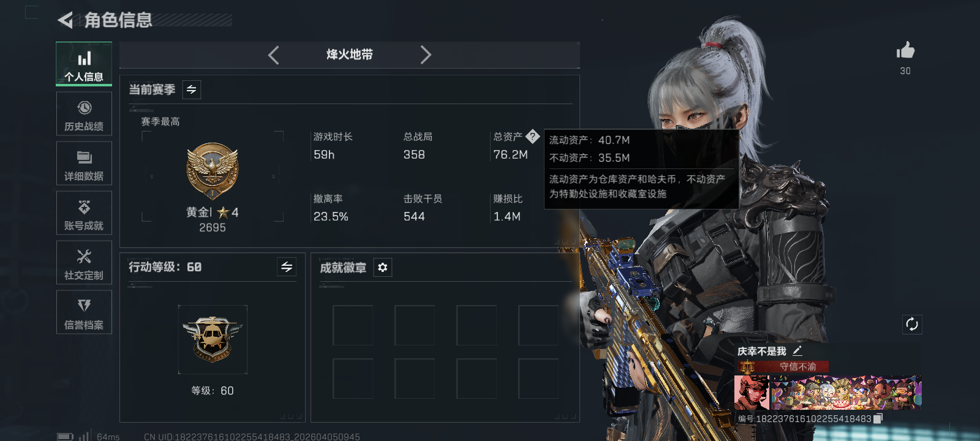Switch to the previous mode with left chevron
Viewport: 980px width, 441px height.
274,55
